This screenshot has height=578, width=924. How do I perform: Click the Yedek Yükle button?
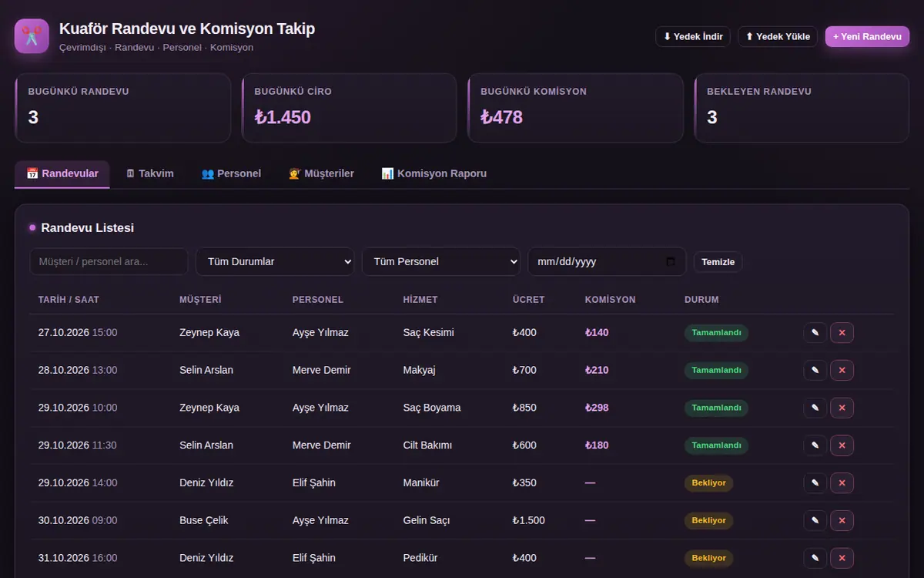tap(778, 36)
